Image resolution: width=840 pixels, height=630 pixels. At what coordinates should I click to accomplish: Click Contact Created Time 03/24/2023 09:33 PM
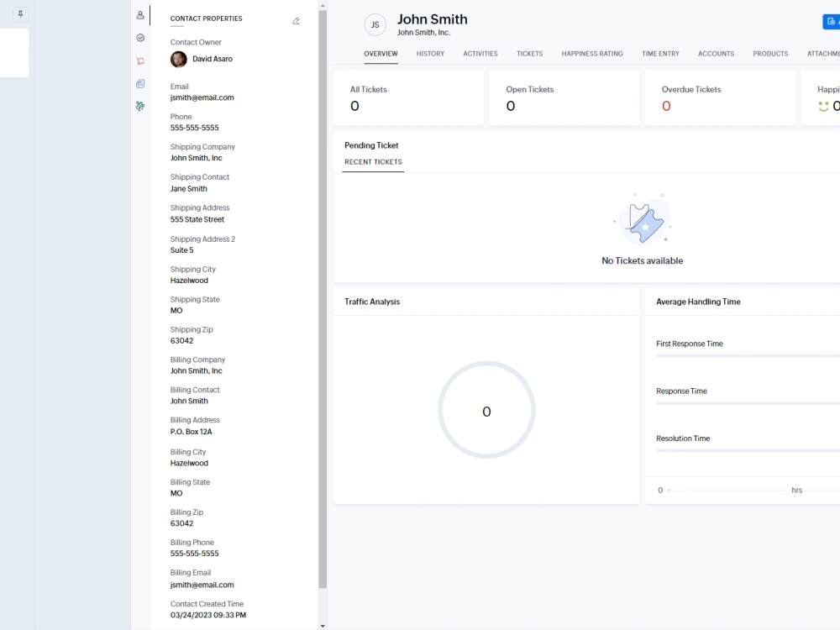208,615
